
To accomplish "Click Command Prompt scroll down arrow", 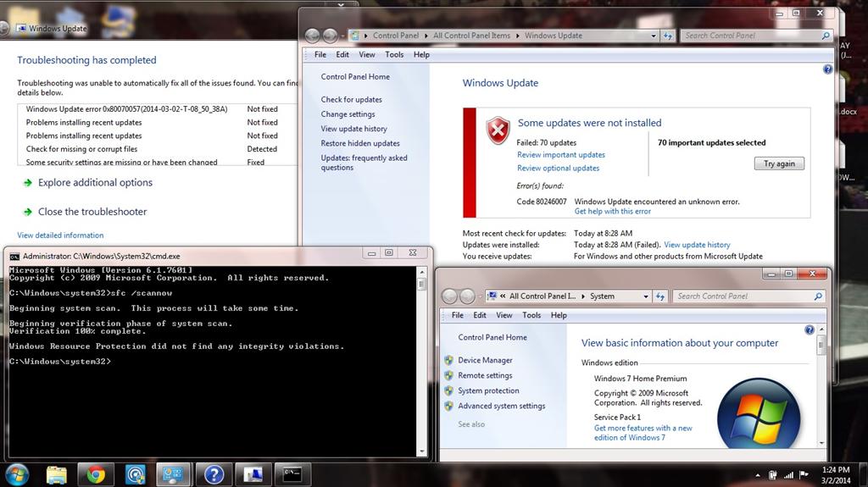I will click(422, 451).
